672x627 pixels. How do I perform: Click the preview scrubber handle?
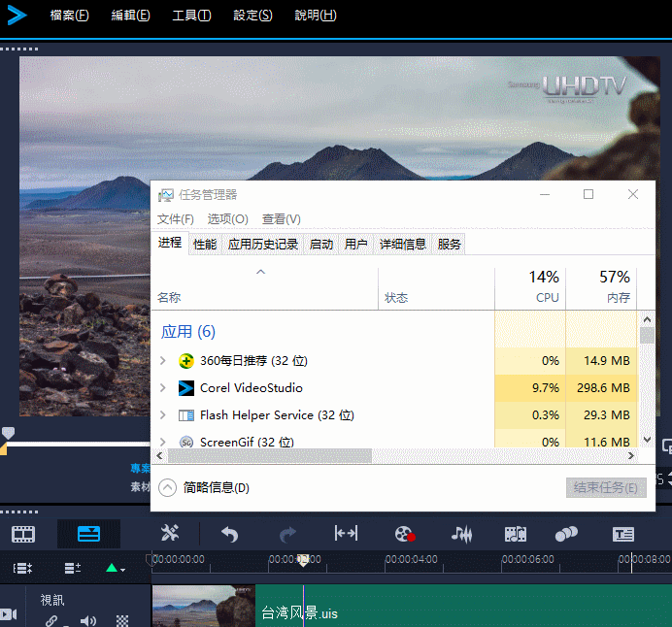[8, 434]
